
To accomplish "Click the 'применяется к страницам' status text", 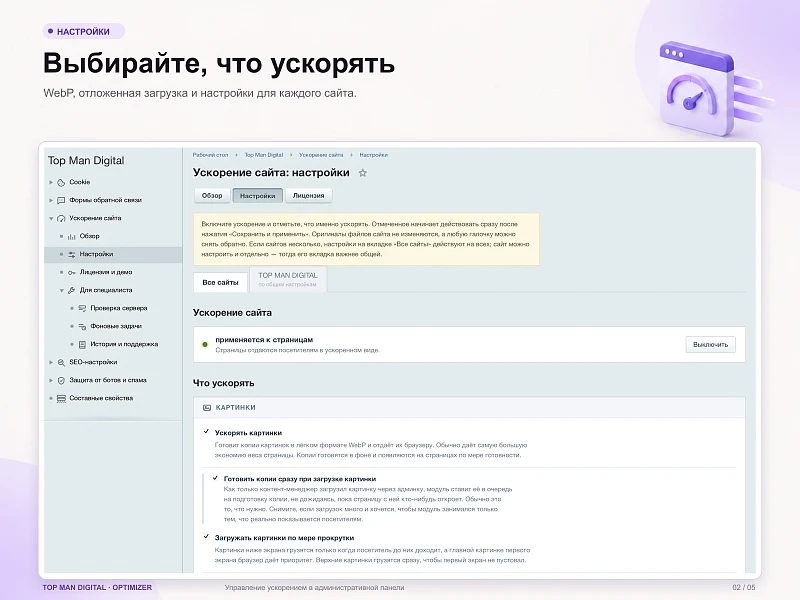I will coord(264,340).
